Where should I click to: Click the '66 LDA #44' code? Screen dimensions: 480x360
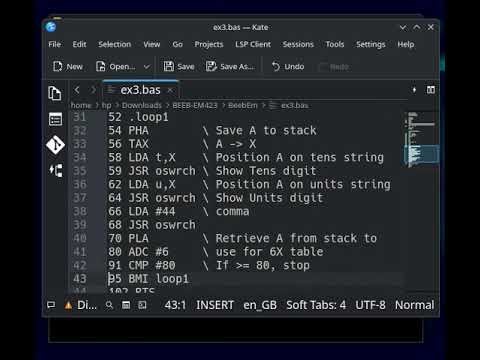click(x=142, y=211)
